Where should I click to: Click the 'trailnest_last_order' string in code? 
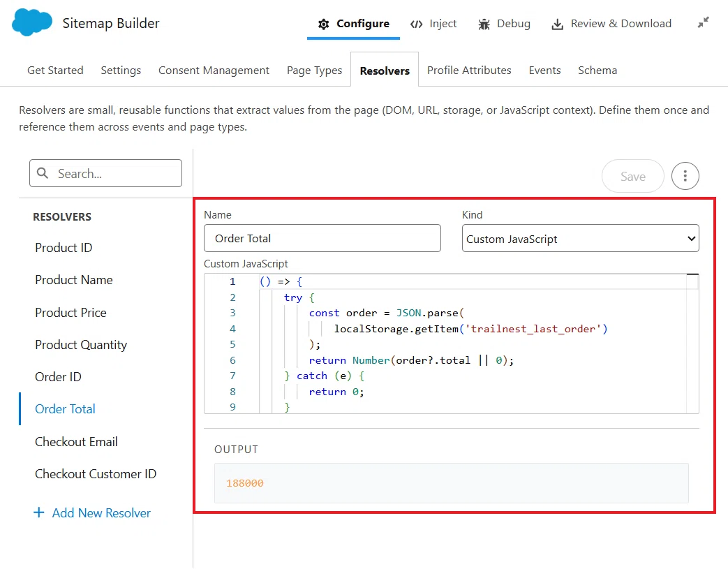(533, 329)
